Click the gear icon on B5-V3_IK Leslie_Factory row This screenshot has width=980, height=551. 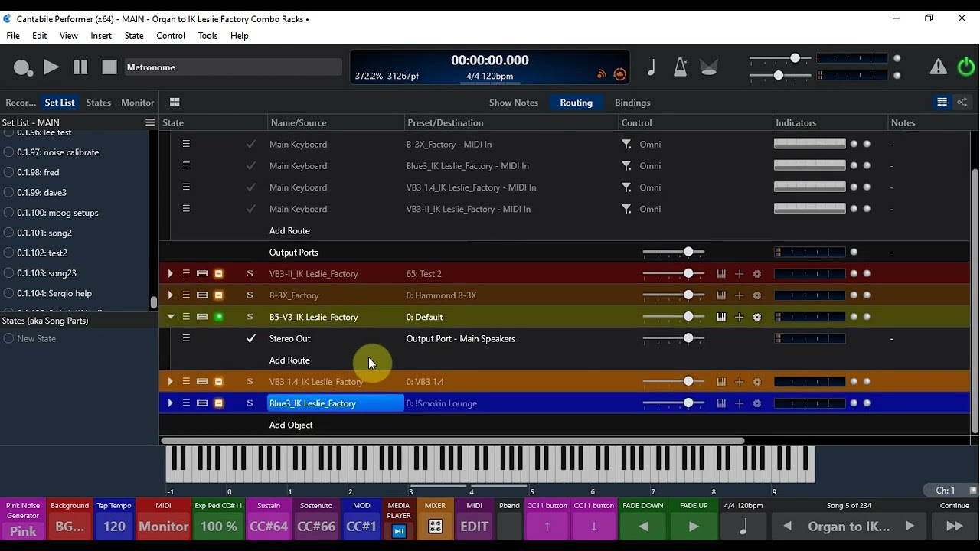click(757, 317)
